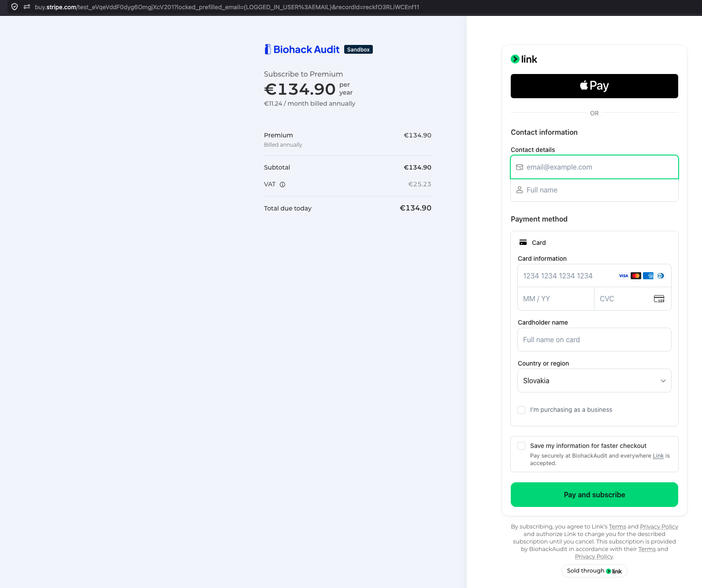Click the CVC card hint icon
Image resolution: width=702 pixels, height=588 pixels.
tap(659, 299)
